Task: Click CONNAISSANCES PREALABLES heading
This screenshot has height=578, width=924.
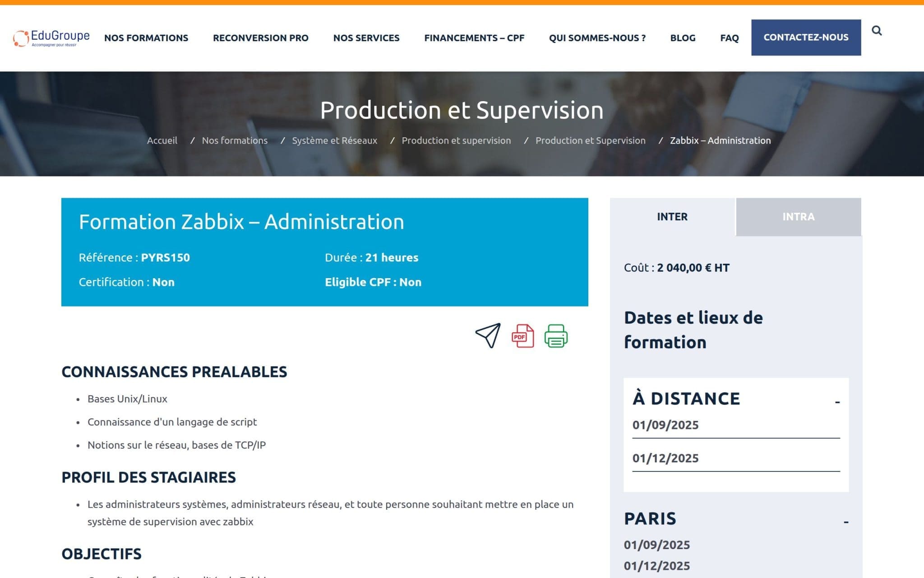Action: click(174, 372)
